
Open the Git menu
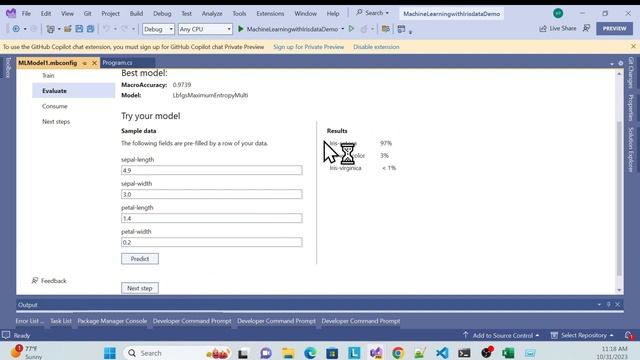(x=87, y=13)
